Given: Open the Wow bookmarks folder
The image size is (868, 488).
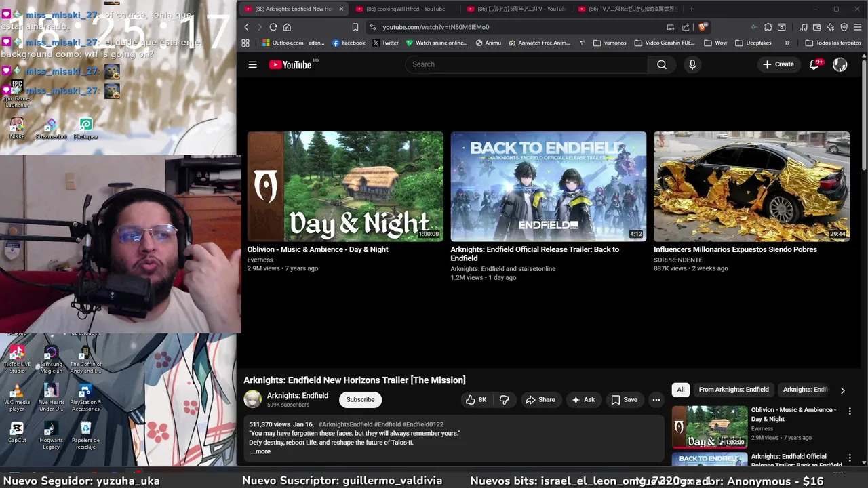Looking at the screenshot, I should click(715, 43).
